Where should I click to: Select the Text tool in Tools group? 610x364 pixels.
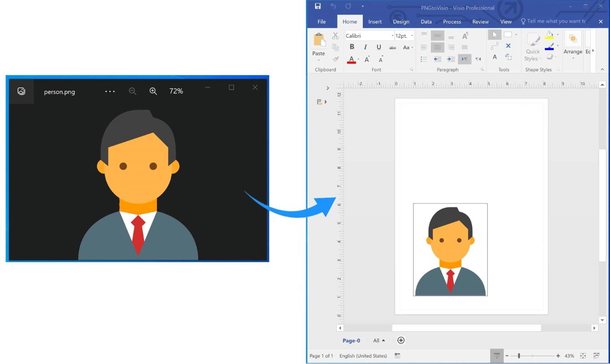(x=495, y=57)
